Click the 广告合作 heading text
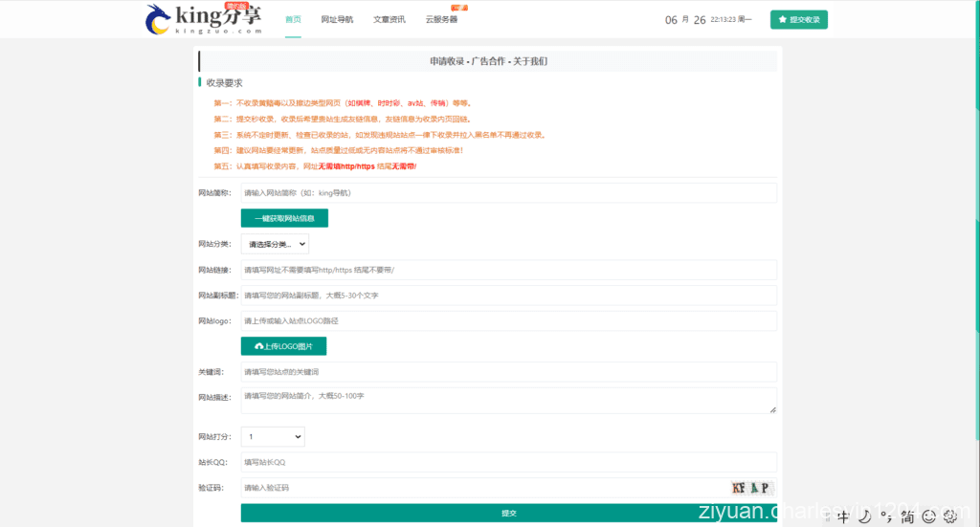 488,61
